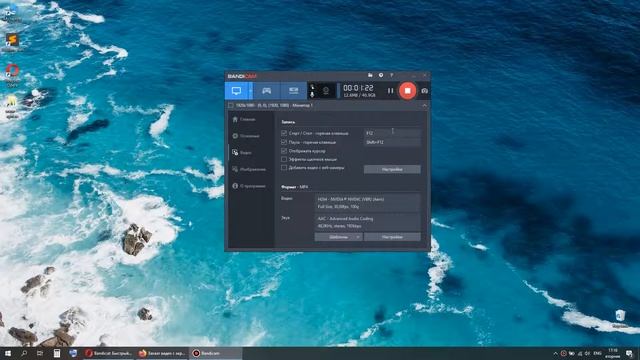
Task: Toggle the Отображать курсор checkbox
Action: coord(284,151)
